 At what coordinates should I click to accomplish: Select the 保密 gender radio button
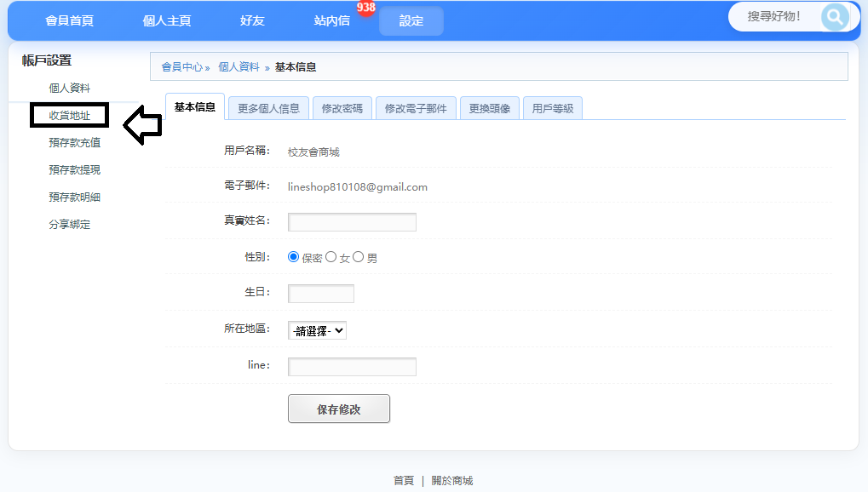(294, 257)
